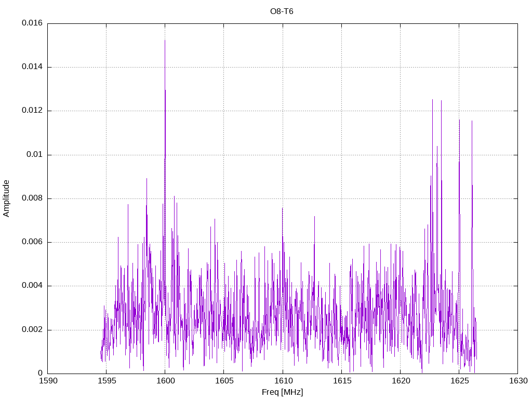The width and height of the screenshot is (532, 399).
Task: Click the 1630 x-axis tick label
Action: (518, 381)
